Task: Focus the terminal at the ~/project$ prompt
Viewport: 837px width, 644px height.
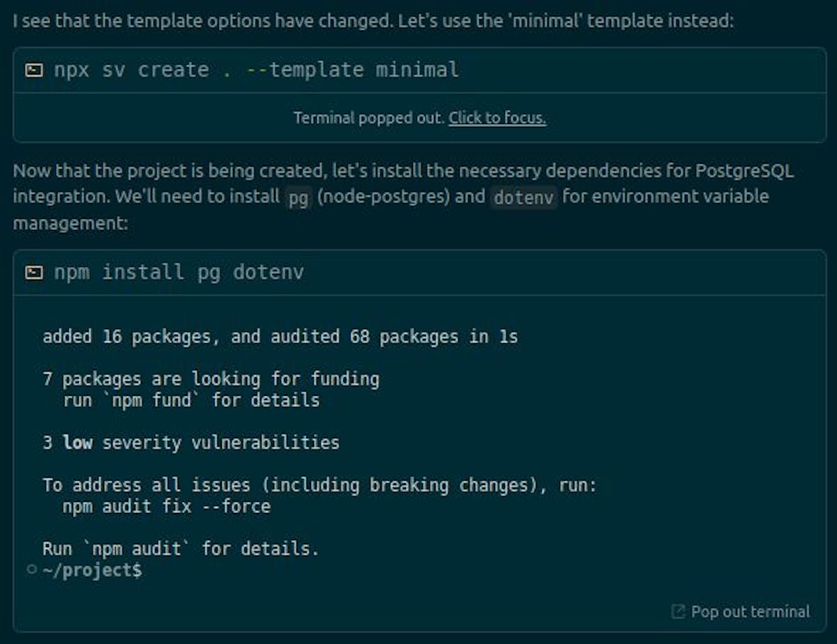Action: (92, 570)
